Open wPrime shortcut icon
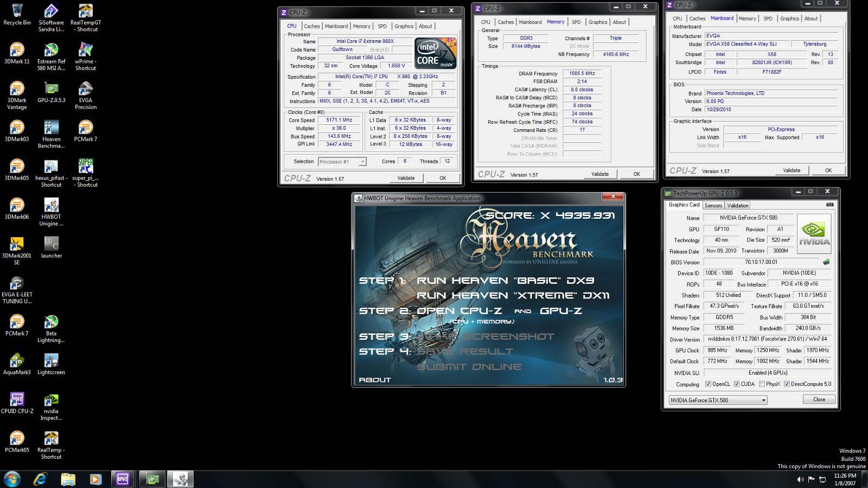The image size is (868, 488). click(86, 56)
